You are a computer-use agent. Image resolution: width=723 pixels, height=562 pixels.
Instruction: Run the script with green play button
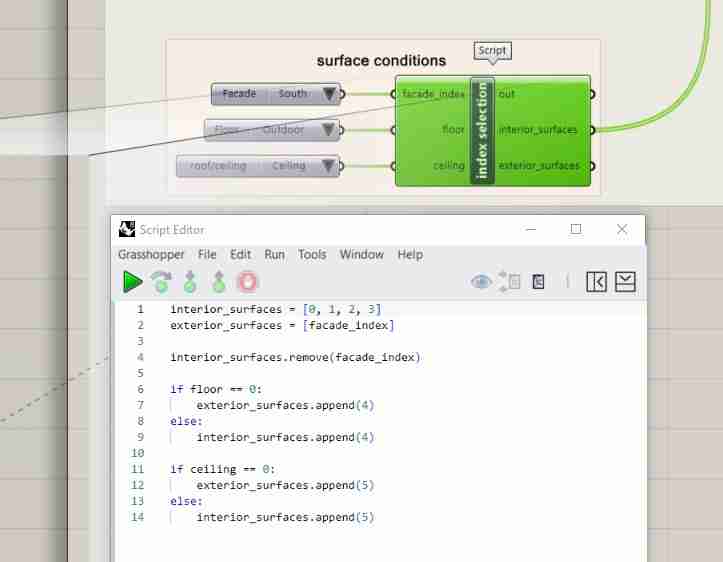[x=133, y=282]
